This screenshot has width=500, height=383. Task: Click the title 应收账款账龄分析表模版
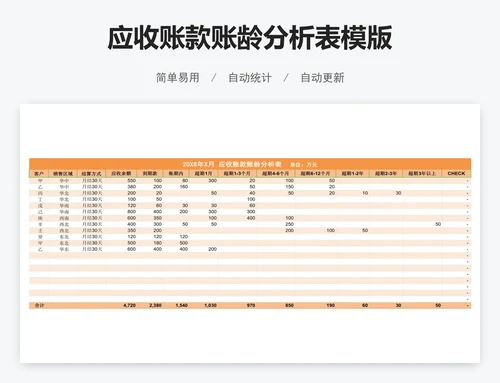(x=249, y=38)
